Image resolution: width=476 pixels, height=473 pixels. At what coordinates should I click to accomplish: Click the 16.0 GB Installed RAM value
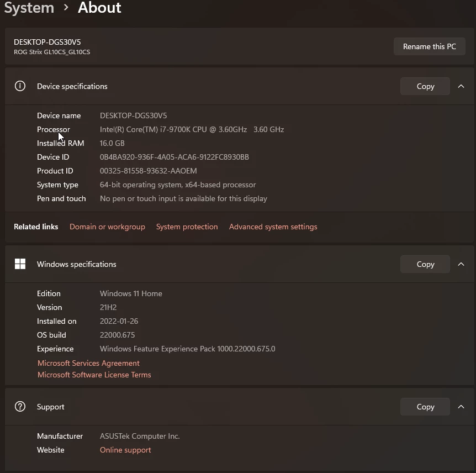point(112,143)
